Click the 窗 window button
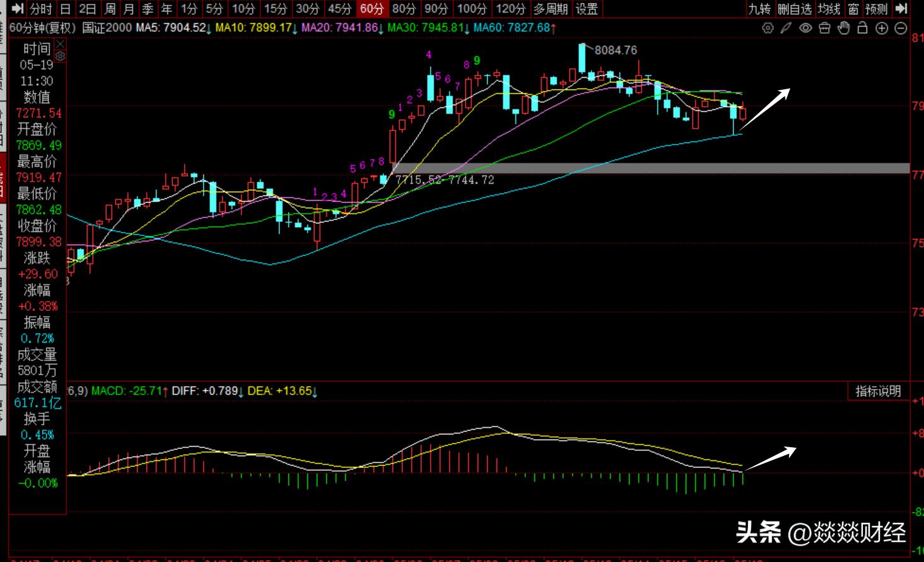Screen dimensions: 924x562 point(853,9)
